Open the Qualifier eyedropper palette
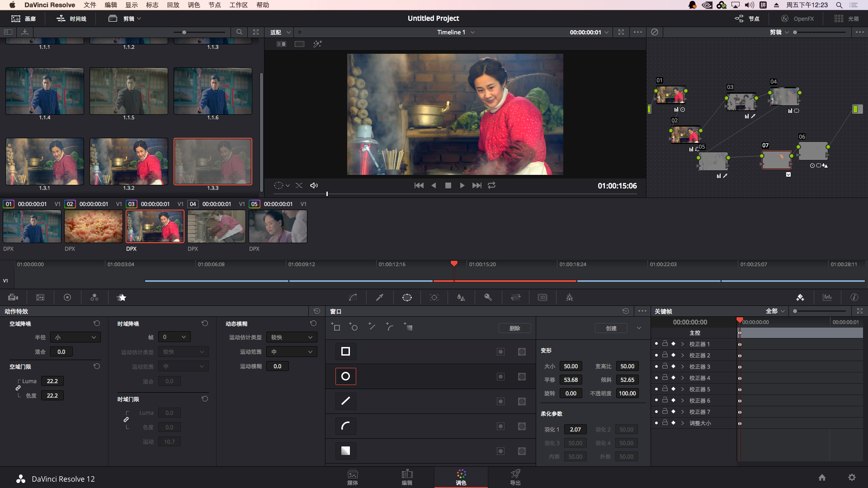 pyautogui.click(x=380, y=297)
